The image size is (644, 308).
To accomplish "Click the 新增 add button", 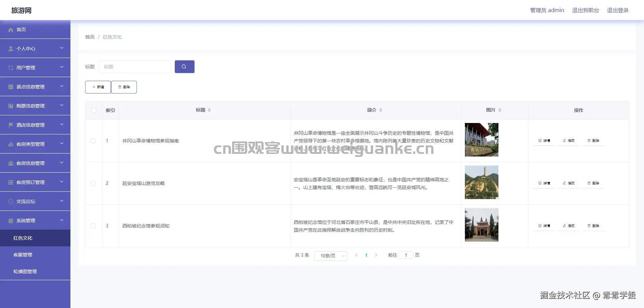I will pyautogui.click(x=98, y=87).
